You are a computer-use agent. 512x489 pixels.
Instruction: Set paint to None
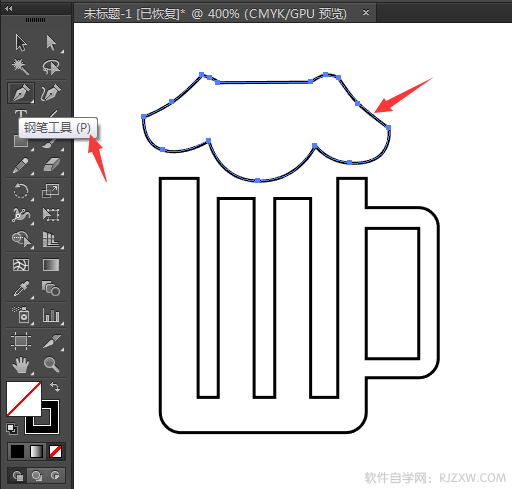click(55, 452)
